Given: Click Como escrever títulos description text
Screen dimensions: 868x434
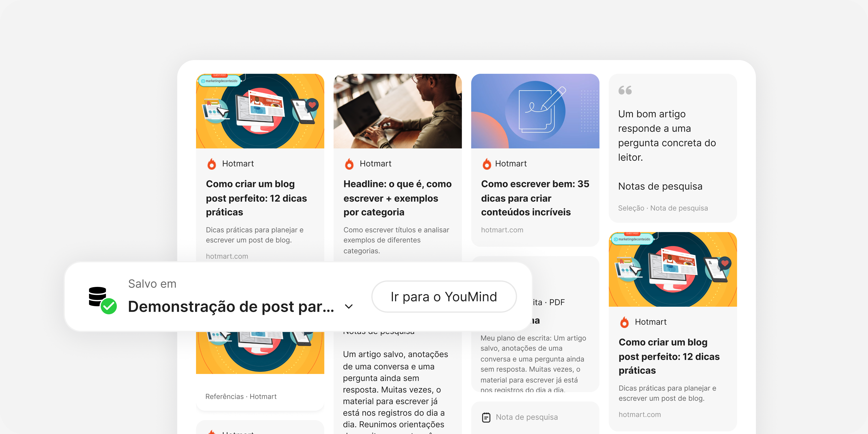Looking at the screenshot, I should (396, 240).
